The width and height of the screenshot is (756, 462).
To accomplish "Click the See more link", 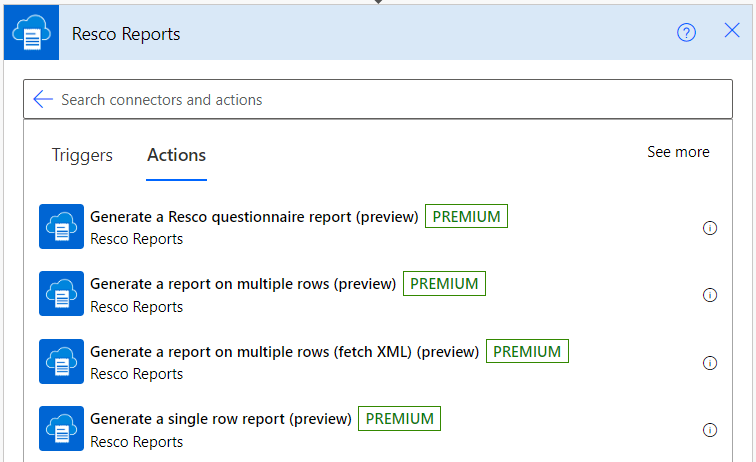I will [678, 152].
